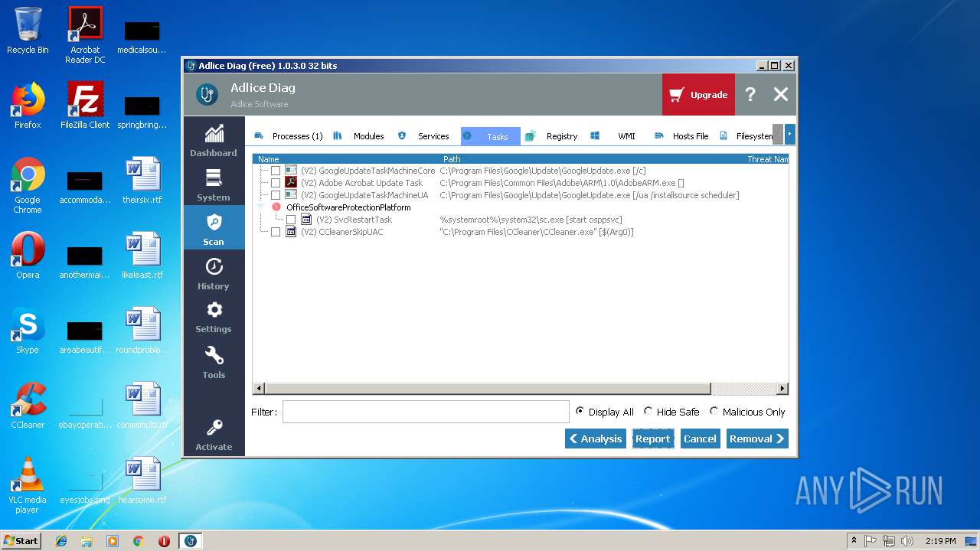Click the list's left scroll arrow
This screenshot has height=551, width=980.
coord(259,389)
